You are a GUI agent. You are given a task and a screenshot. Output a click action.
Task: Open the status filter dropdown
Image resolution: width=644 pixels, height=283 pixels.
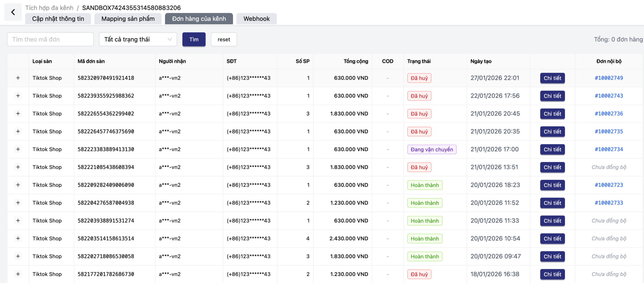tap(138, 39)
